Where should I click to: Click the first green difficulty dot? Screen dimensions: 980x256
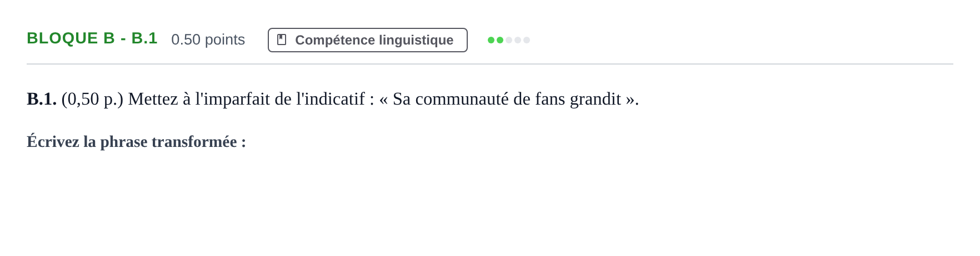[491, 40]
